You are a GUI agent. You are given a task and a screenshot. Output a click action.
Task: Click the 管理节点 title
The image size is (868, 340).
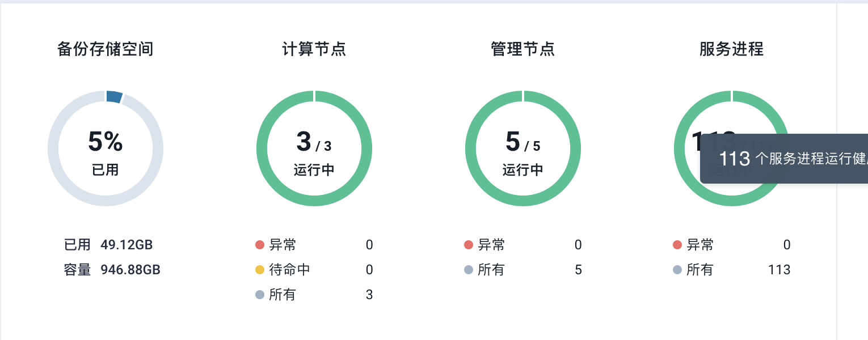[523, 49]
